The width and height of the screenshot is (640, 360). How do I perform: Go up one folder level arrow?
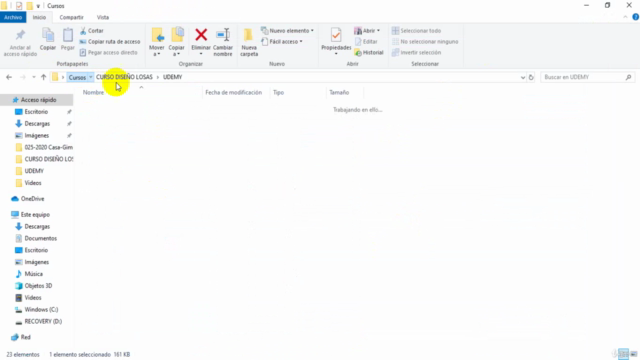pyautogui.click(x=43, y=77)
